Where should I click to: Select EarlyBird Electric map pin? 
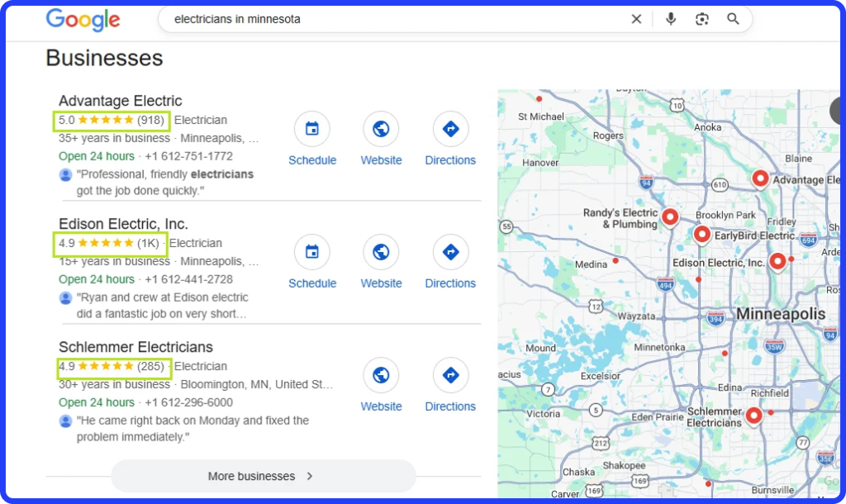pos(701,235)
